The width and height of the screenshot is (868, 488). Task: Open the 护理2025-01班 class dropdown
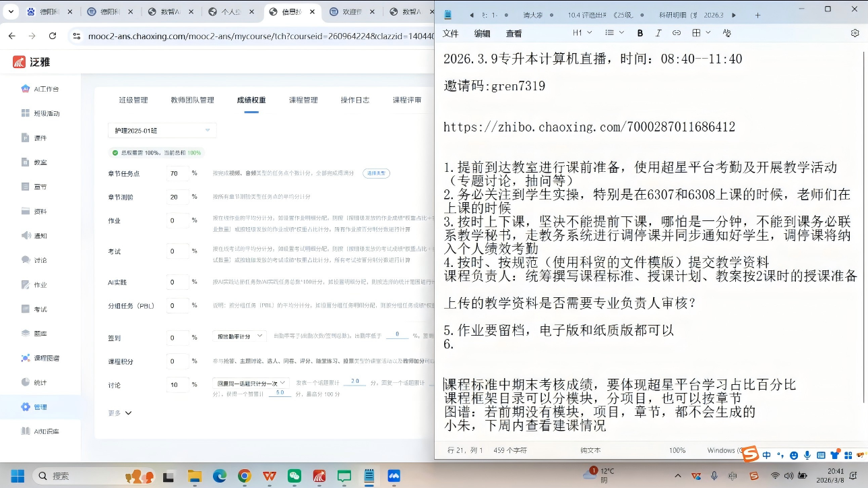coord(162,130)
